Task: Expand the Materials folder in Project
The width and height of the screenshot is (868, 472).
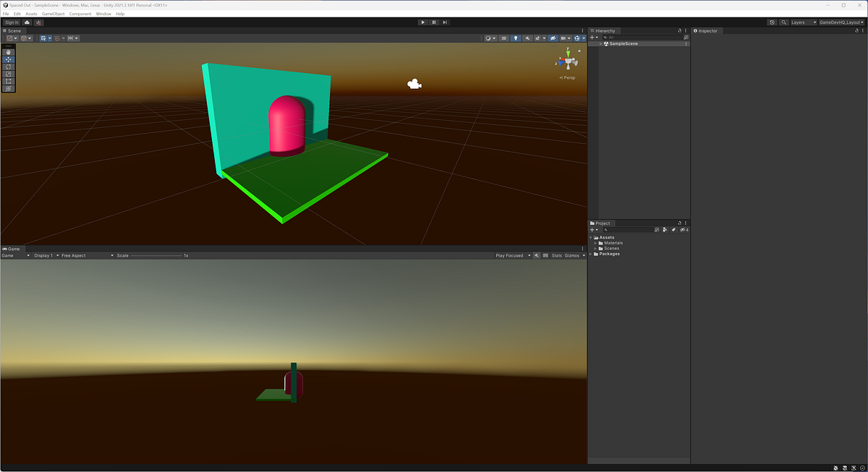Action: (595, 243)
